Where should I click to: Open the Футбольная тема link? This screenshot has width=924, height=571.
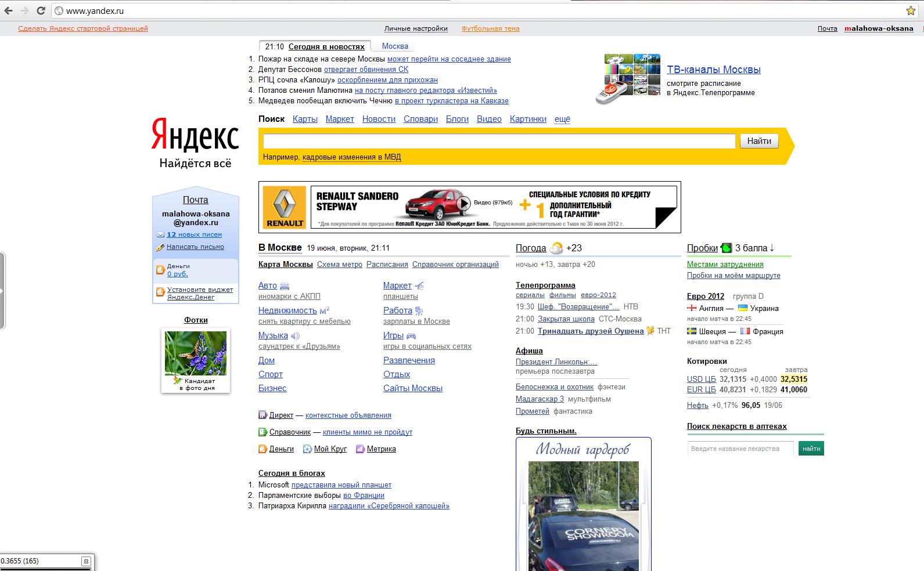point(491,28)
